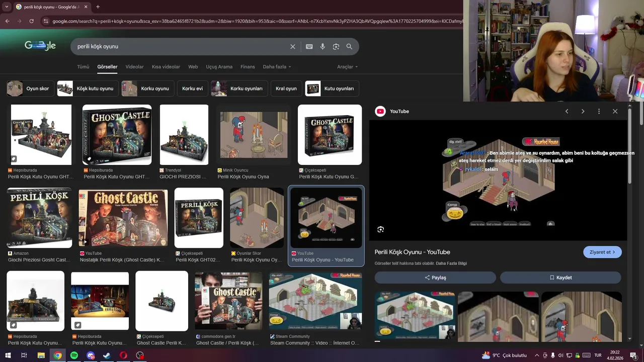Open the Kısa videolar tab
Viewport: 644px width, 362px height.
166,67
